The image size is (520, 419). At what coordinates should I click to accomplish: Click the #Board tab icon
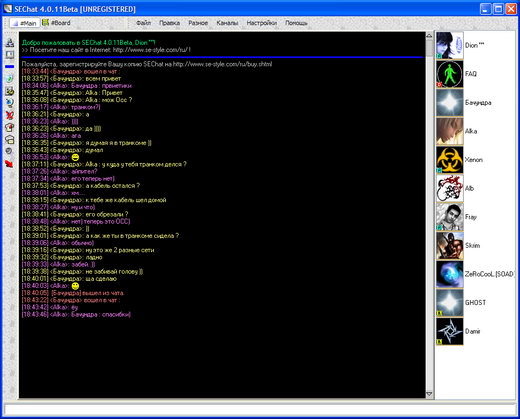click(45, 23)
